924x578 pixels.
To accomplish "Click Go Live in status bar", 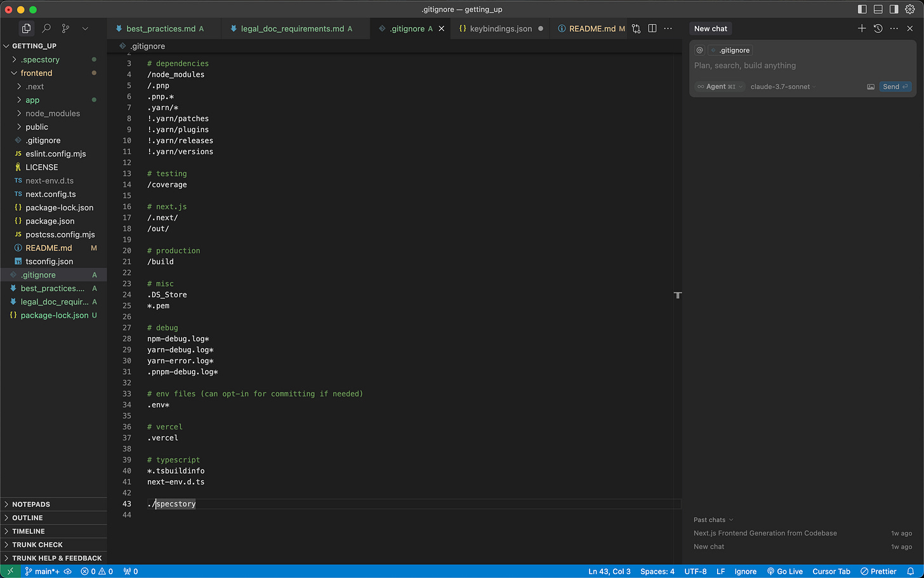I will 785,571.
